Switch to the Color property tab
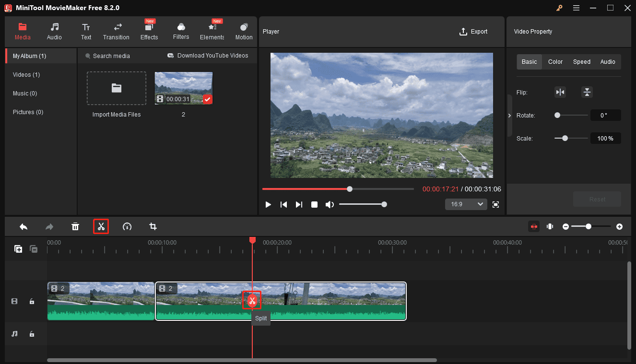Viewport: 636px width, 364px height. click(555, 62)
